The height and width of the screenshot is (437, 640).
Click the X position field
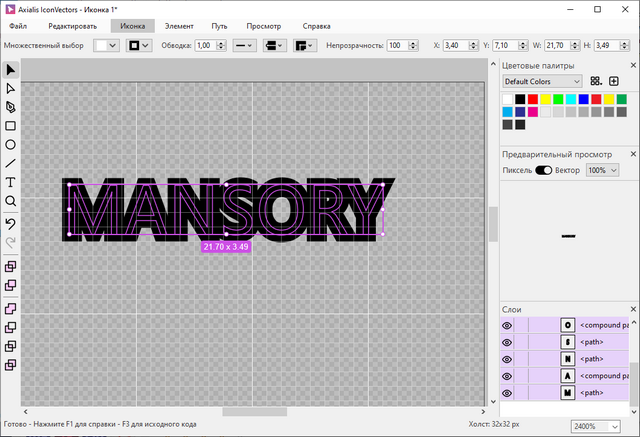click(456, 45)
